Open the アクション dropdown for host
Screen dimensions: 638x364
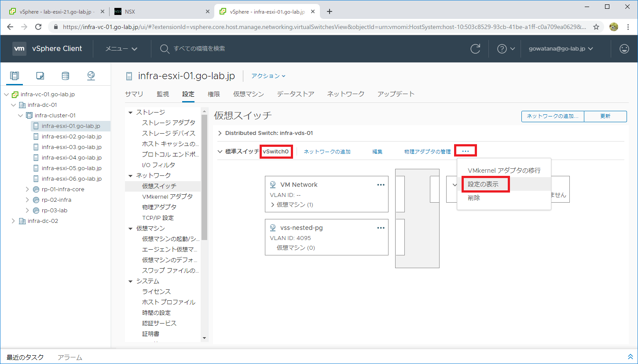(x=268, y=76)
